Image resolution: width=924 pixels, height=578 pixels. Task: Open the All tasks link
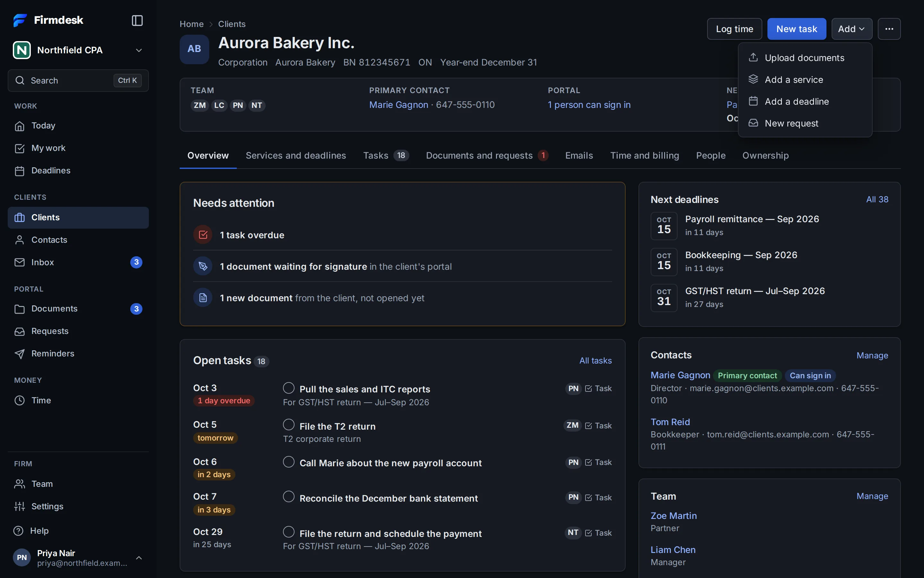pos(595,361)
